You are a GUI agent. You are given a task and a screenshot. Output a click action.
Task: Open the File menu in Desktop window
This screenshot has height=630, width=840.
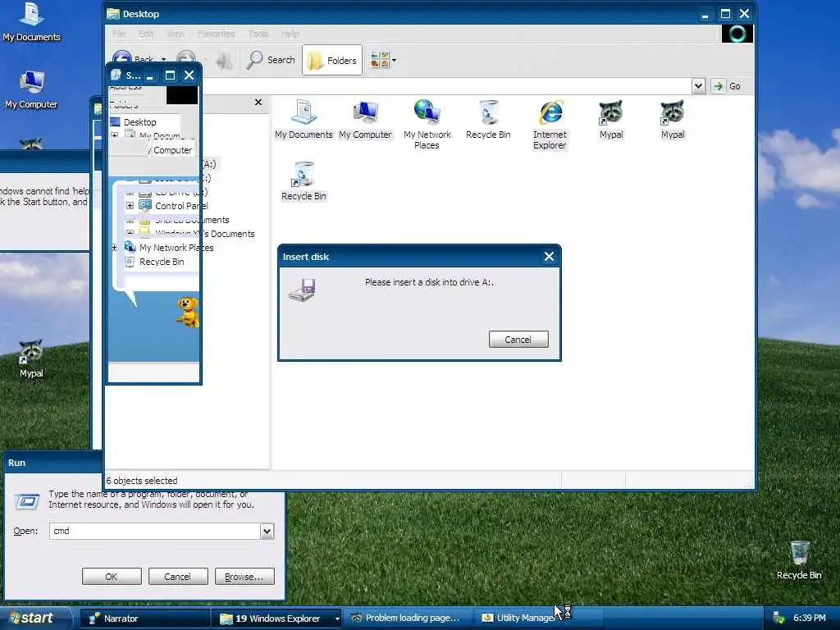[119, 34]
